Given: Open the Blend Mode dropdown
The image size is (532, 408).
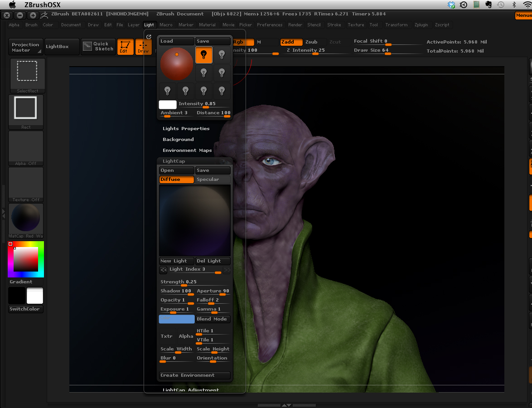Looking at the screenshot, I should pos(213,319).
